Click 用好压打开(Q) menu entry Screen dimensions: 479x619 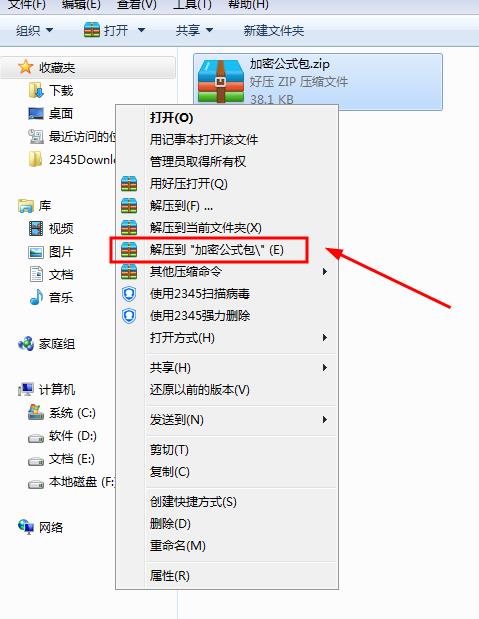(227, 184)
